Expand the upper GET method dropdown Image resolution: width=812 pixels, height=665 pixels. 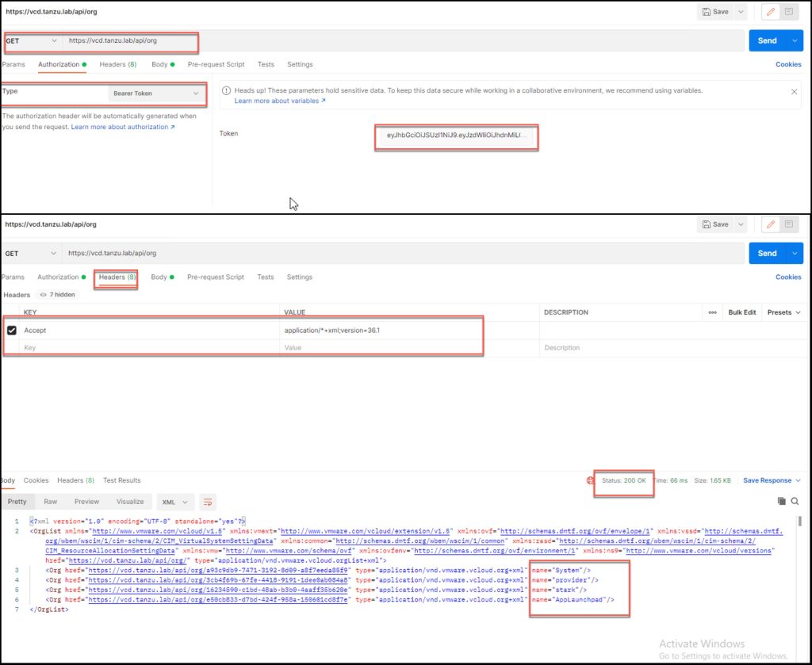31,41
